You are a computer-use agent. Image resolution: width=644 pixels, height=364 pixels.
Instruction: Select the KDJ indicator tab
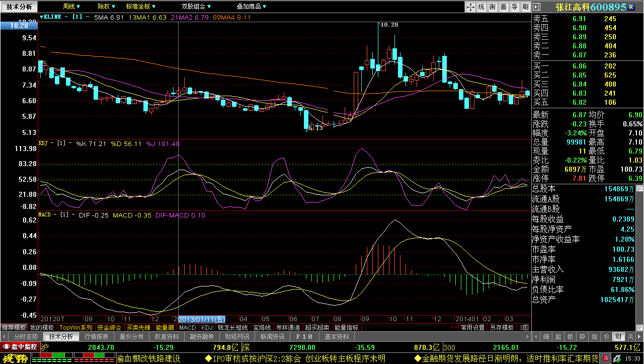(x=207, y=327)
